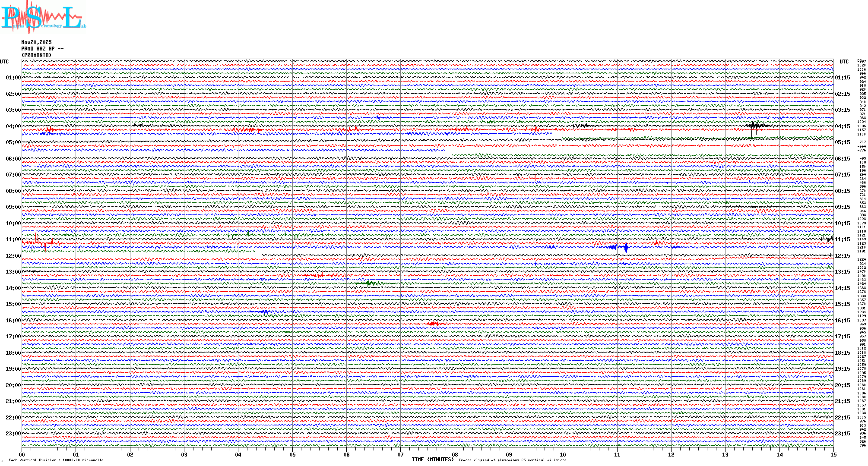The width and height of the screenshot is (868, 466).
Task: Click the minute 15 tick label
Action: pyautogui.click(x=833, y=454)
